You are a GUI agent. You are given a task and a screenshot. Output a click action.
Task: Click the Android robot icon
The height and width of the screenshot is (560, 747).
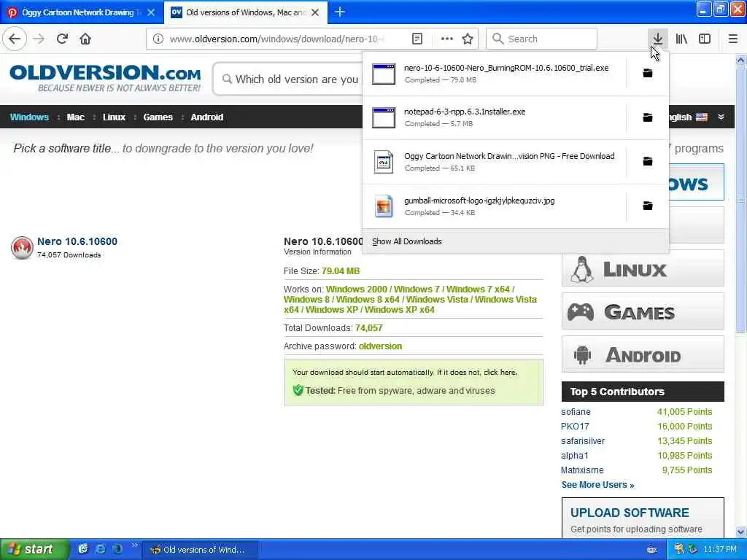coord(582,355)
